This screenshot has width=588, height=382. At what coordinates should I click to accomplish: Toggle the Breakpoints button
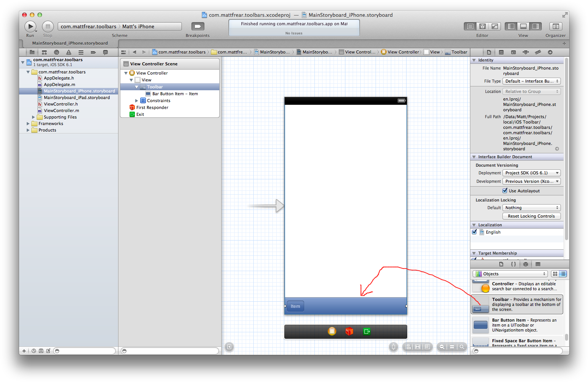click(198, 26)
